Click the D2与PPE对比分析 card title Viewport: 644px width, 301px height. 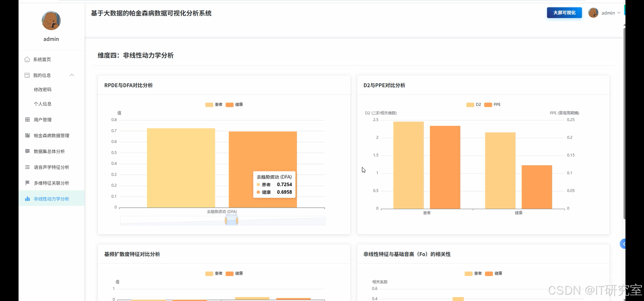384,85
